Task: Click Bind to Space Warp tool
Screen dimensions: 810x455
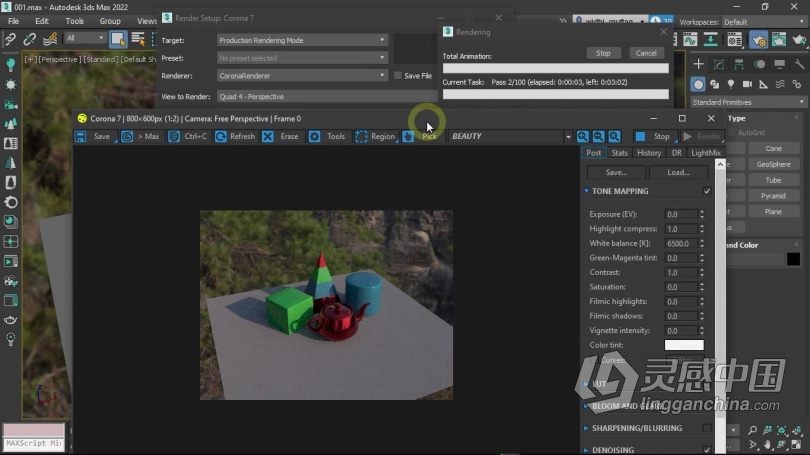Action: (x=50, y=39)
